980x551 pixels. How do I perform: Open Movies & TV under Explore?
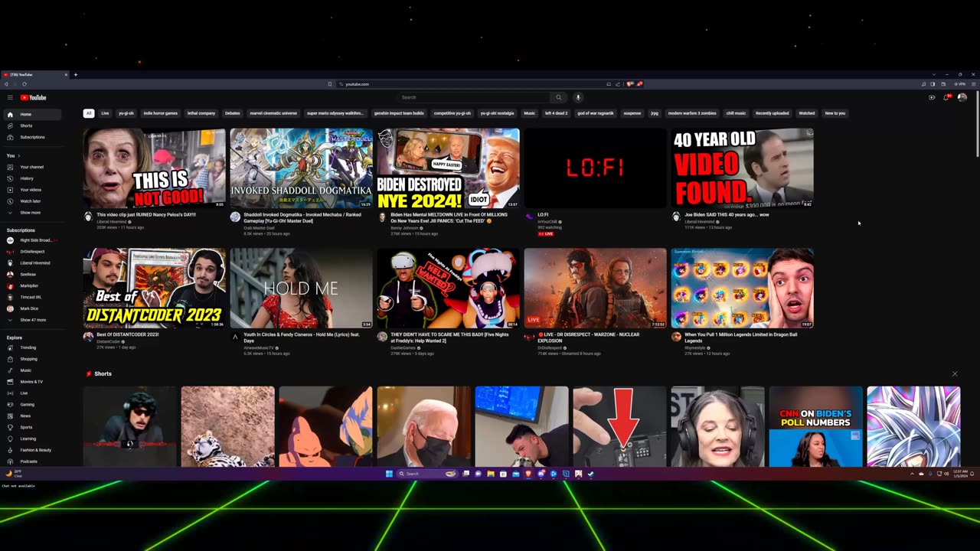tap(33, 382)
